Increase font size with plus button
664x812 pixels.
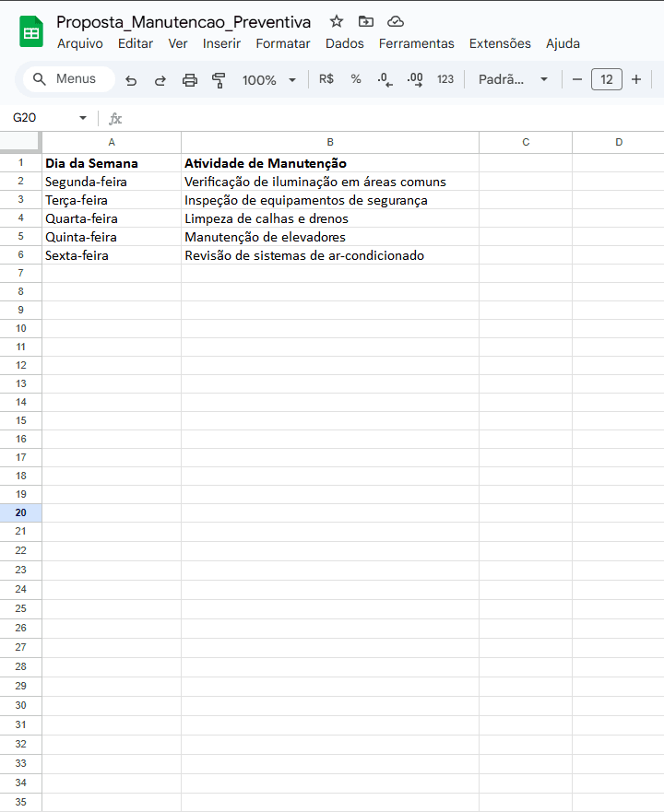click(x=636, y=79)
